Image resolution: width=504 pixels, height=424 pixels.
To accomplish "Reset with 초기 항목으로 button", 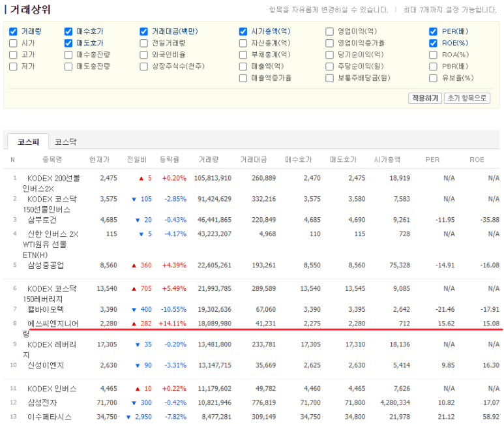I will tap(467, 98).
